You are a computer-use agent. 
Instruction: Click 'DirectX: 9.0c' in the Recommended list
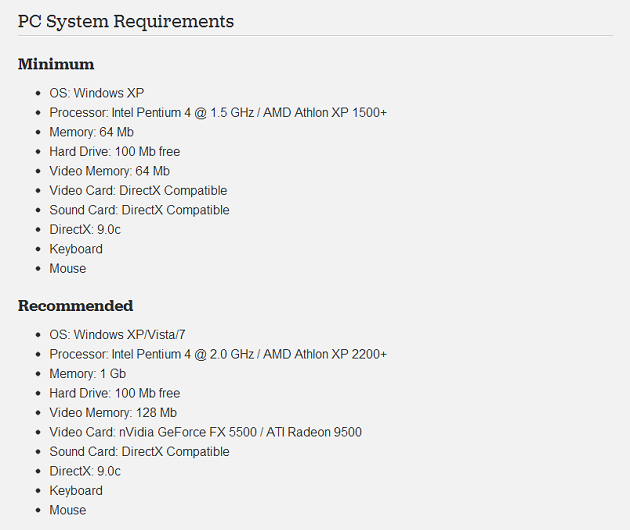click(x=85, y=471)
